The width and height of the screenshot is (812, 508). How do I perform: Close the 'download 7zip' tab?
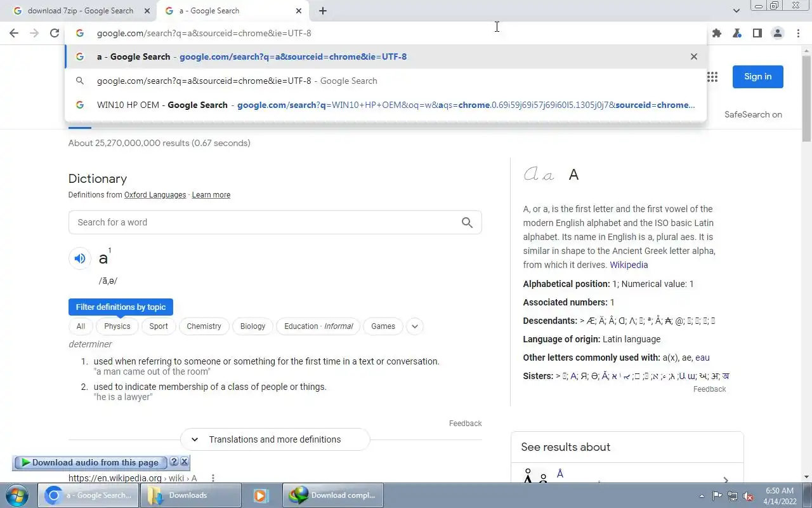(x=147, y=11)
